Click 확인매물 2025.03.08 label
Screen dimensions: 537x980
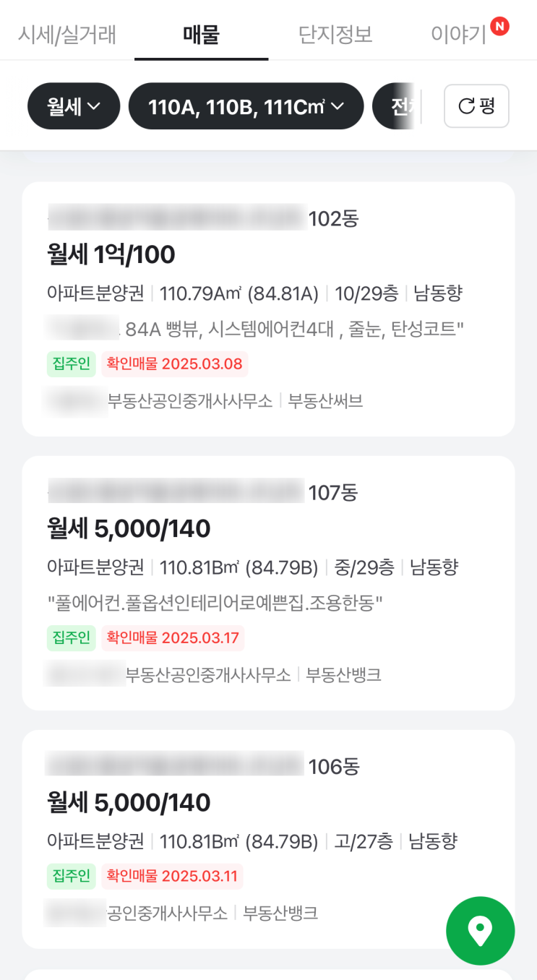coord(174,364)
